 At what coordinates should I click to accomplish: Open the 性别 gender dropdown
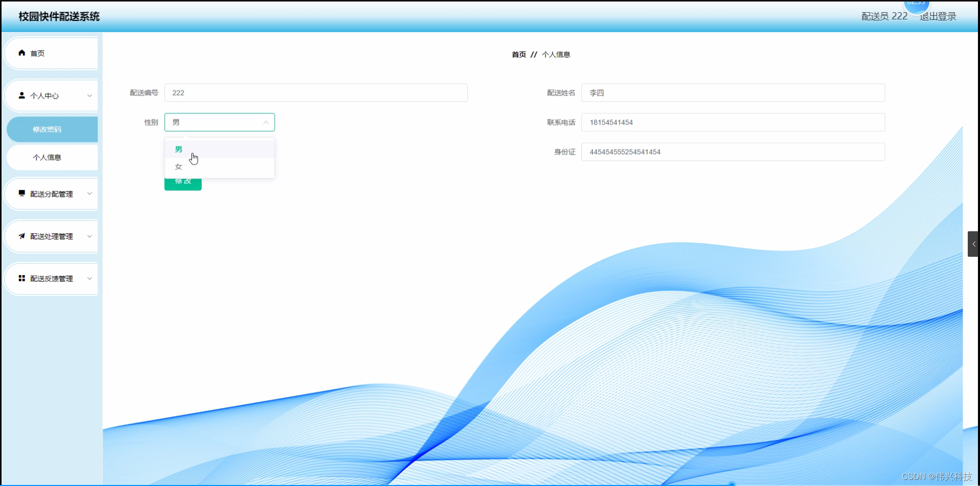219,122
